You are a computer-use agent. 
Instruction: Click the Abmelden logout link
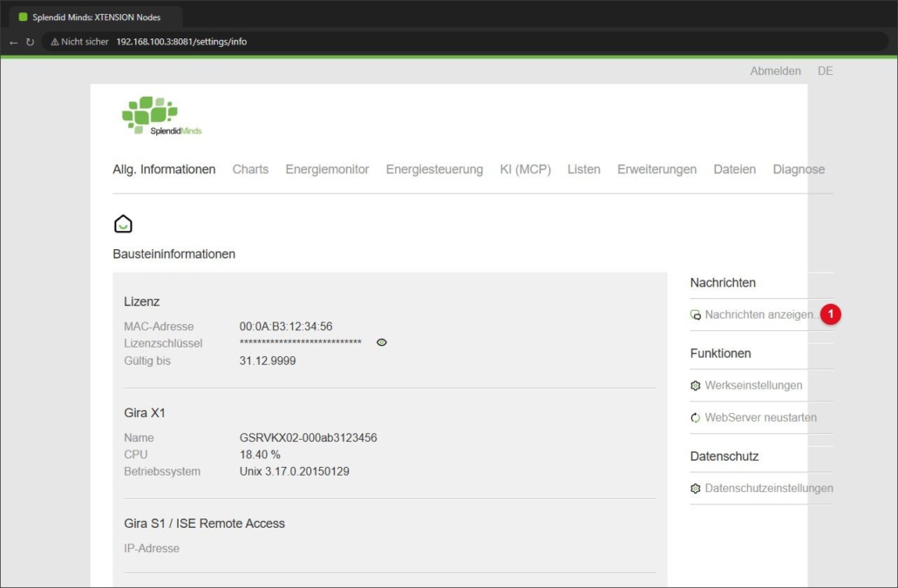(x=775, y=71)
